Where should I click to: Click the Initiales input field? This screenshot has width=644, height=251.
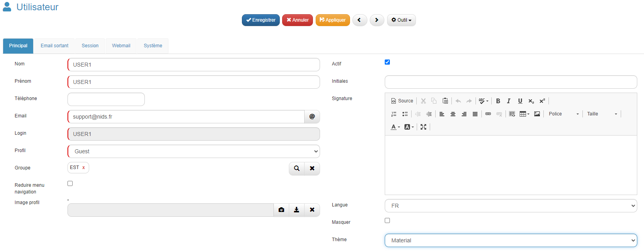click(x=511, y=82)
